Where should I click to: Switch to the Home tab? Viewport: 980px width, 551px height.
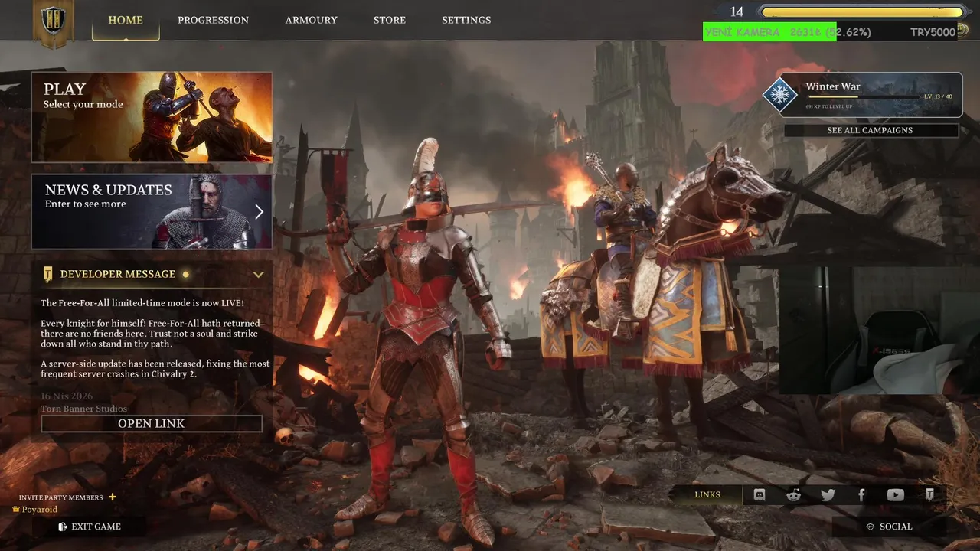pyautogui.click(x=126, y=20)
